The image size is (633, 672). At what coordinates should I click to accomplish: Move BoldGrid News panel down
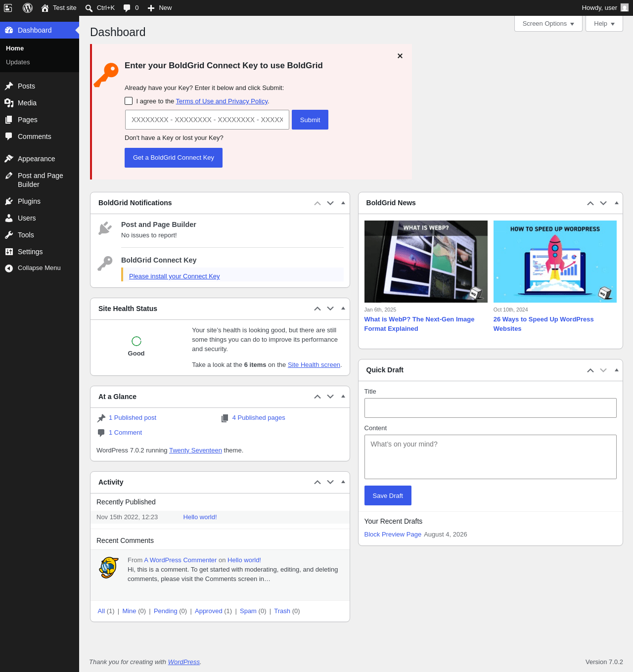603,203
